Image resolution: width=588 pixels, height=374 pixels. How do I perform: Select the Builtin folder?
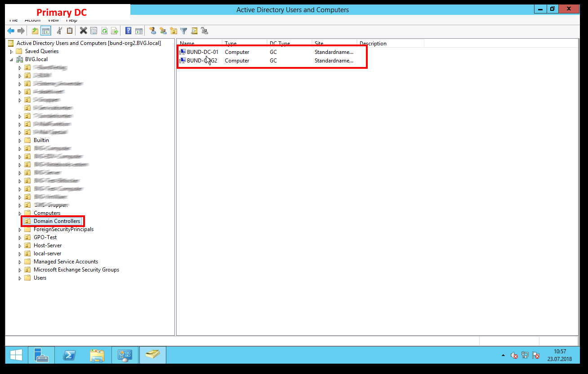coord(41,140)
